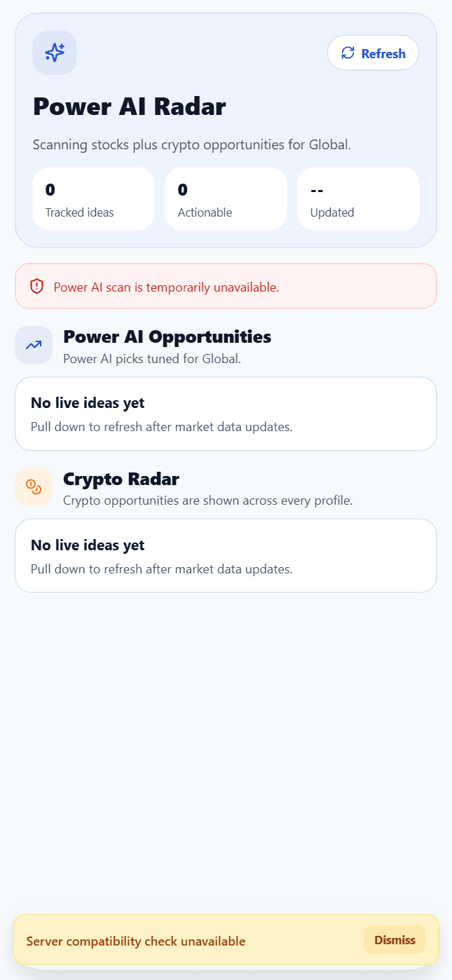The image size is (452, 980).
Task: Click the trending-up chart icon
Action: click(x=34, y=345)
